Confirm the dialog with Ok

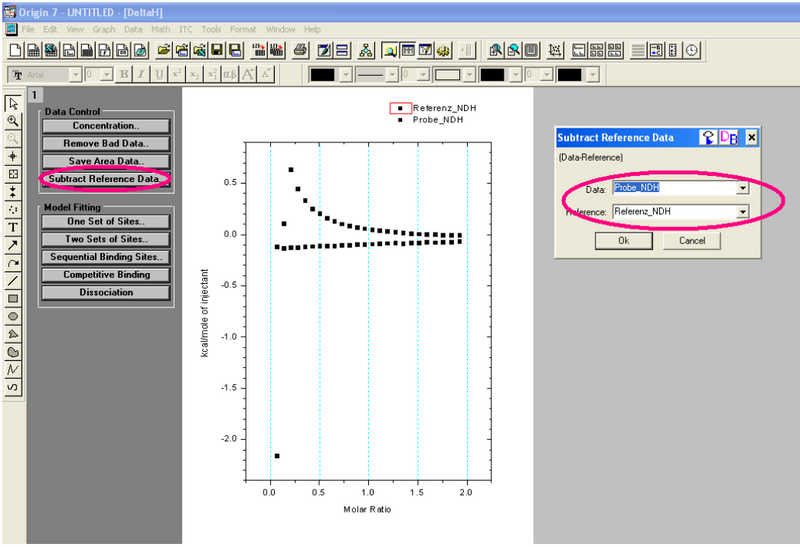pos(623,240)
